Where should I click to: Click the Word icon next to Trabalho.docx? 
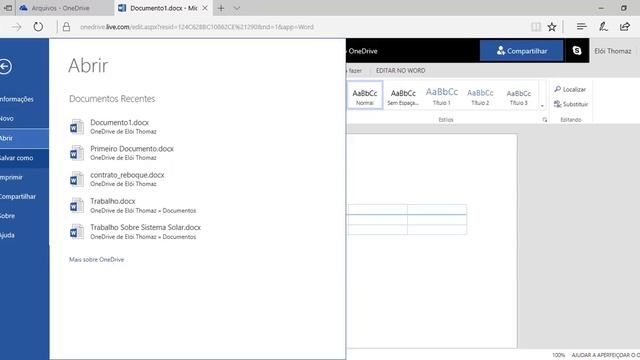pos(76,206)
